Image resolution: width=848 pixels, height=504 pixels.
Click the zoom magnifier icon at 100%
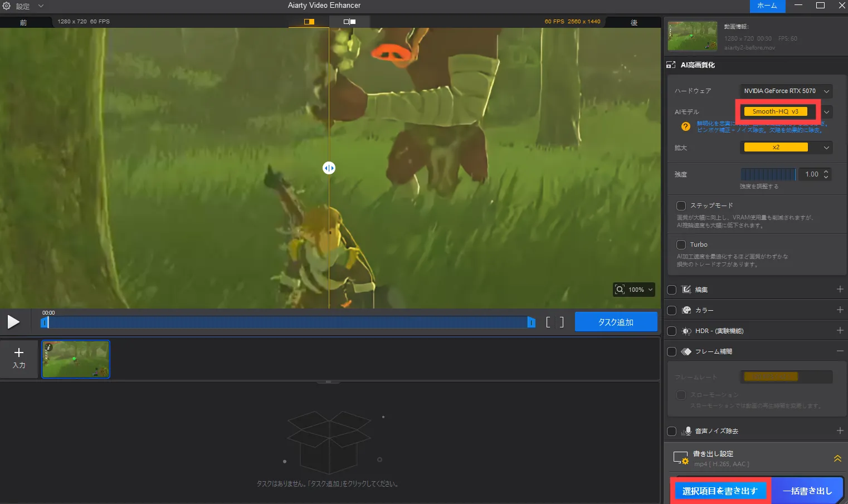(x=620, y=290)
